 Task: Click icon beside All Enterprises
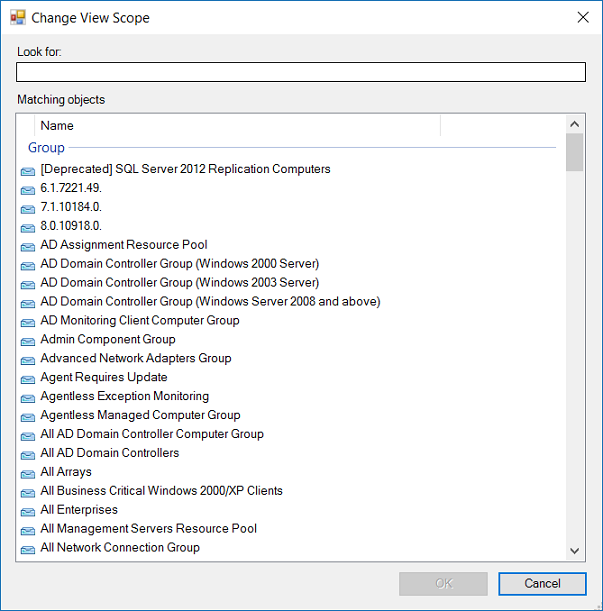click(x=28, y=512)
